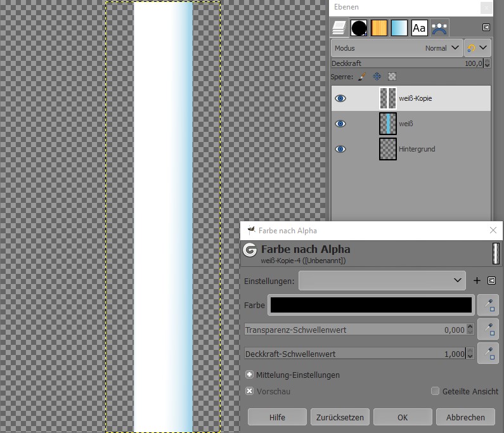Select the weiß layer name
The width and height of the screenshot is (504, 433).
[x=406, y=124]
